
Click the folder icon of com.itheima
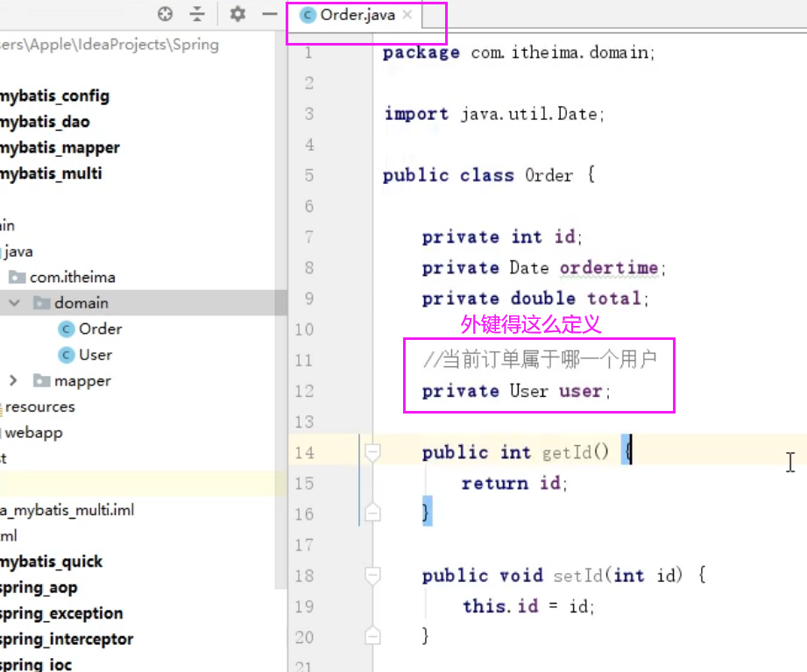point(17,277)
